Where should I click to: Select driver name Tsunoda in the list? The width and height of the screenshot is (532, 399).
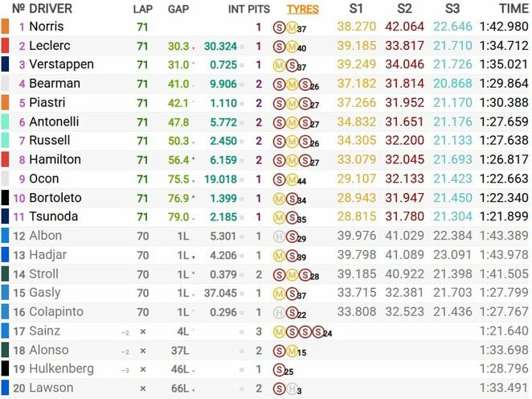[55, 217]
